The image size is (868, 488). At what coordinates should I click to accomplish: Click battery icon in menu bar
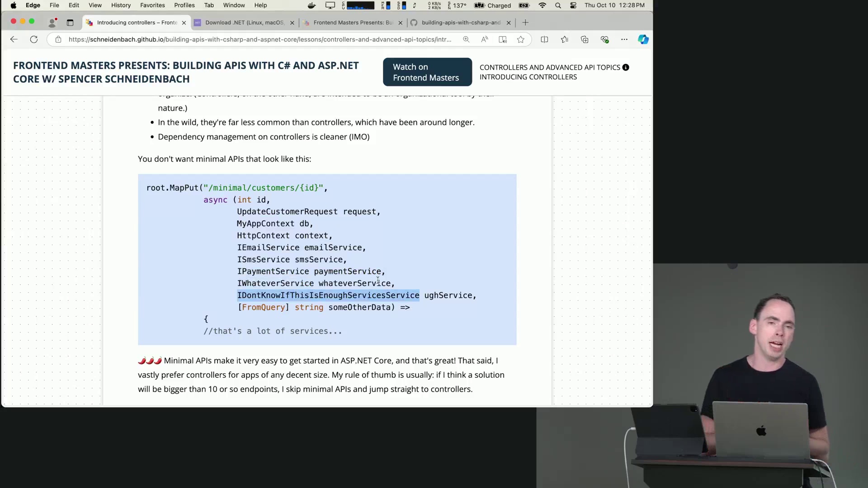[524, 5]
